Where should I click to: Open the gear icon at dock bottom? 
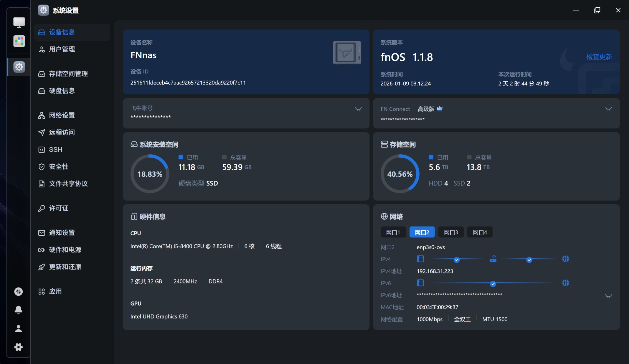(x=18, y=347)
